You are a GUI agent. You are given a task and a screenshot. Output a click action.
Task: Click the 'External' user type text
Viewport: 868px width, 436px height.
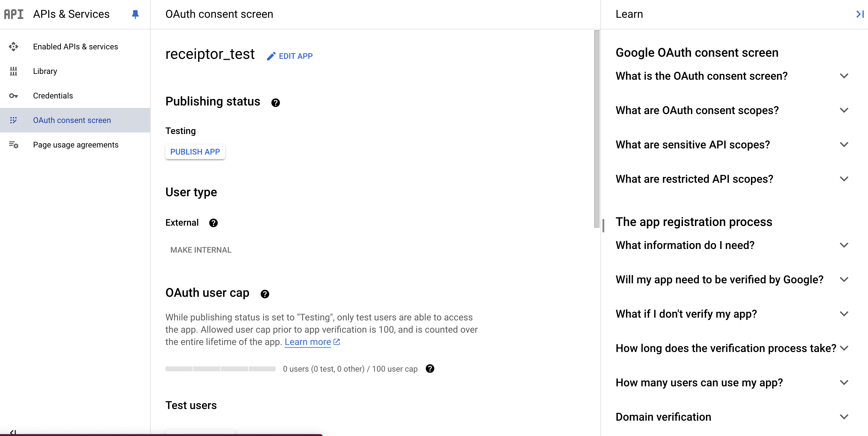182,223
